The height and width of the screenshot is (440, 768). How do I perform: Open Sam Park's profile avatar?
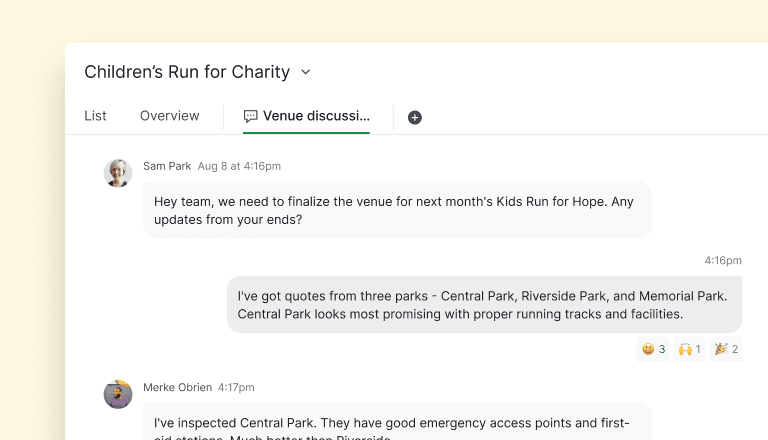click(118, 173)
